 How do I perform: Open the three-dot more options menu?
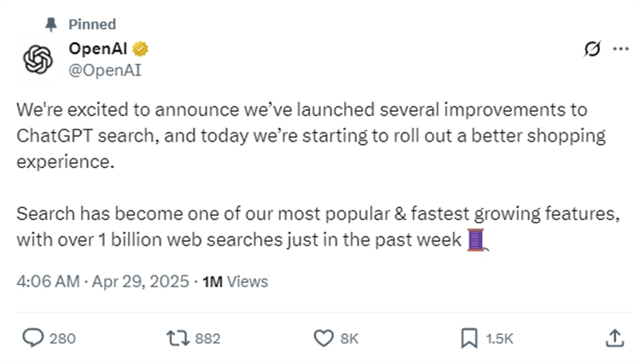(x=620, y=50)
